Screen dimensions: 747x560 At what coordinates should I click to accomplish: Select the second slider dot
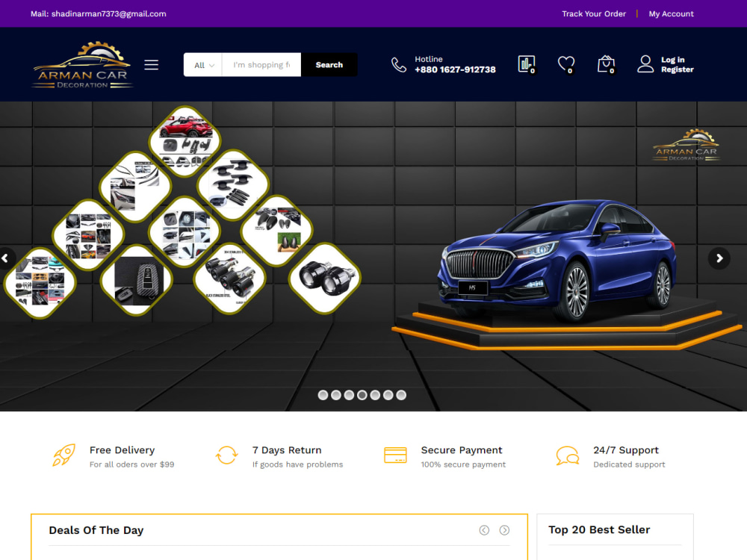pos(336,395)
